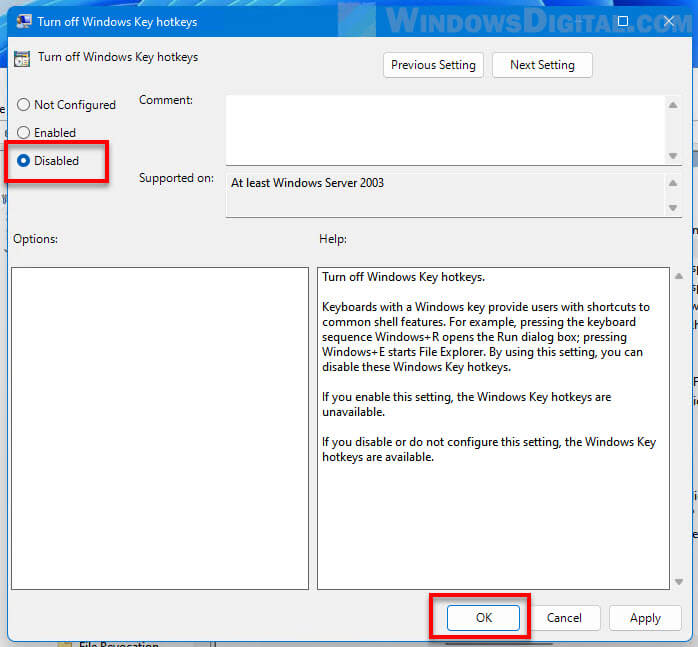Click the Previous Setting button

coord(433,65)
